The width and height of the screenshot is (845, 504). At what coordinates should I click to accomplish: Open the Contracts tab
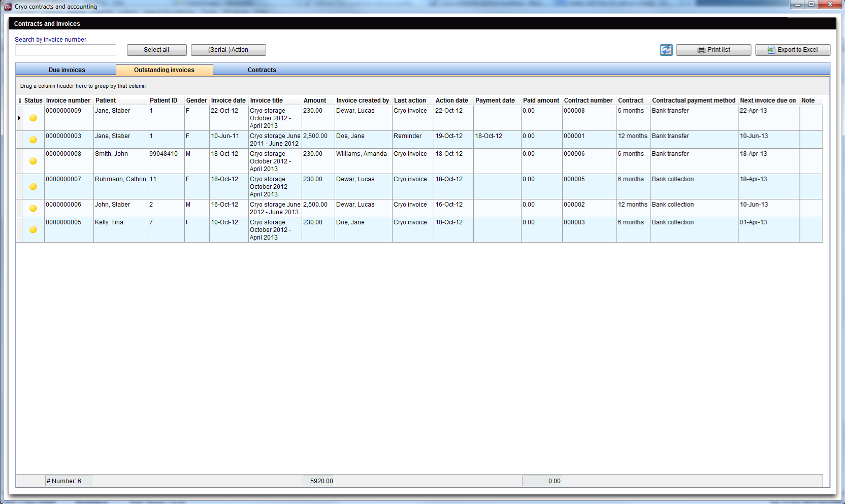click(x=262, y=70)
